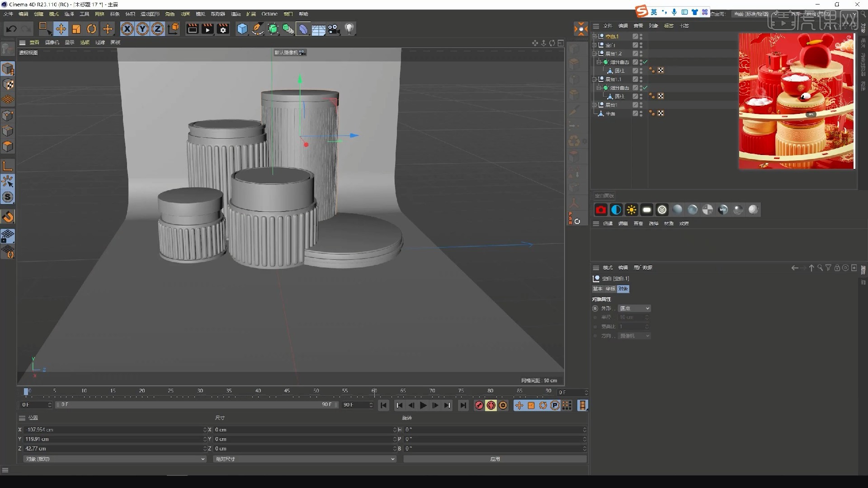Click the coordinate system icon
Screen dimensions: 868x488
[x=173, y=29]
